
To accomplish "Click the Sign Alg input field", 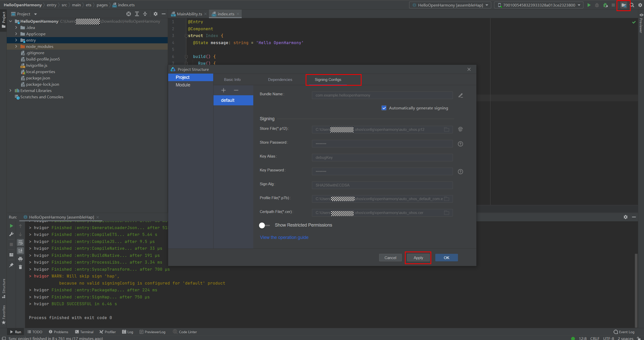I will coord(382,185).
